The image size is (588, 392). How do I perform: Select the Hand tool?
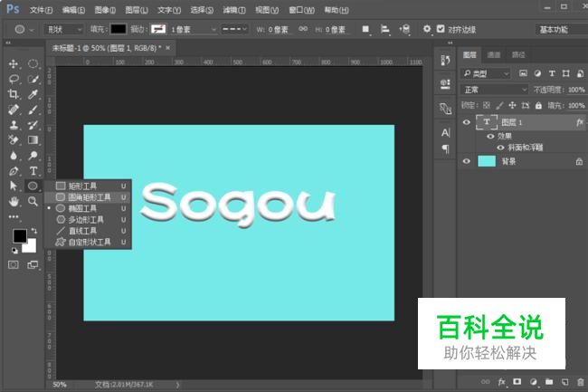pos(14,202)
